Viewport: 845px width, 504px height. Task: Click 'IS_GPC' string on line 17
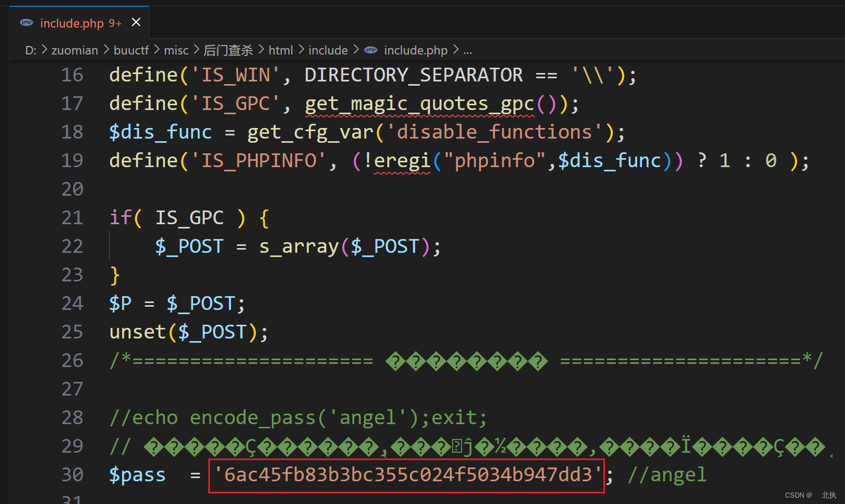click(x=235, y=104)
